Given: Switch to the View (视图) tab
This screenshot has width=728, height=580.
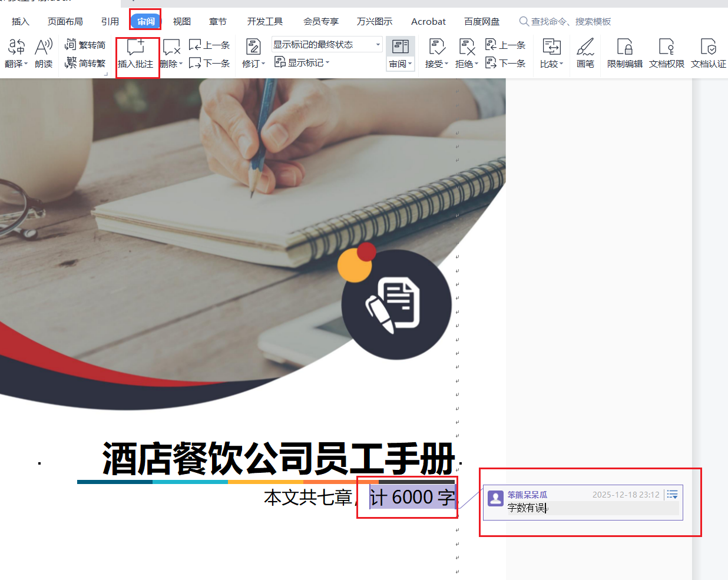Looking at the screenshot, I should pyautogui.click(x=181, y=22).
